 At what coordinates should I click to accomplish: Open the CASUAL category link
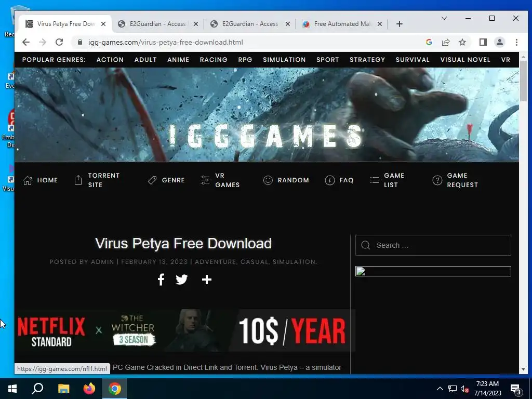coord(255,262)
